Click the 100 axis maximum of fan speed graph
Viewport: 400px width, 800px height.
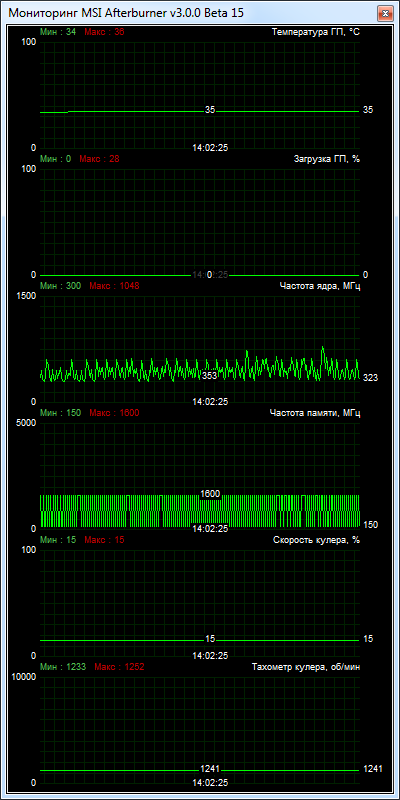(29, 550)
